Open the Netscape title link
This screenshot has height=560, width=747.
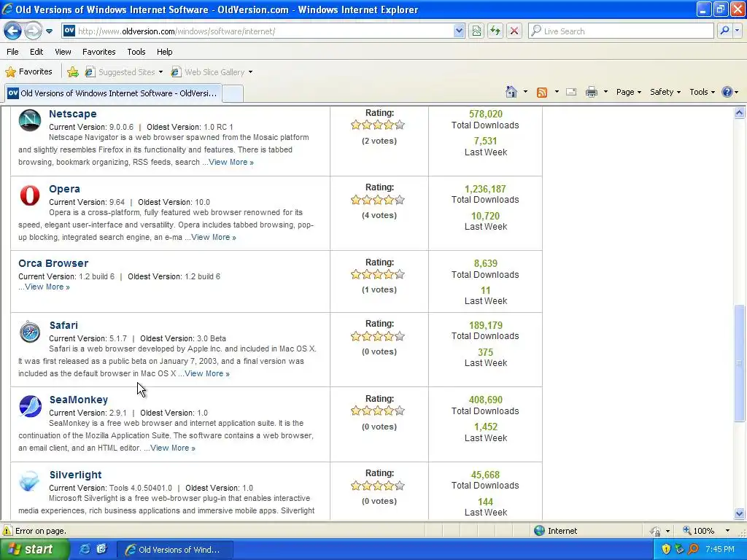click(72, 114)
